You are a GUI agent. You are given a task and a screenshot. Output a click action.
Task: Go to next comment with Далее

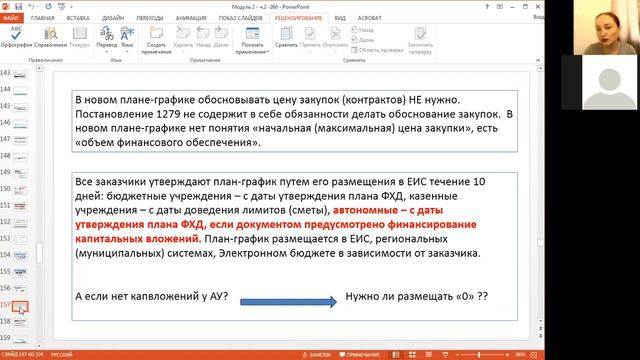221,37
